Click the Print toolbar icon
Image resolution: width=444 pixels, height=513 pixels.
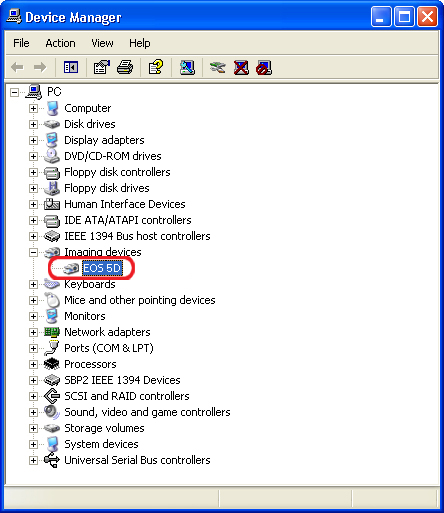click(125, 68)
